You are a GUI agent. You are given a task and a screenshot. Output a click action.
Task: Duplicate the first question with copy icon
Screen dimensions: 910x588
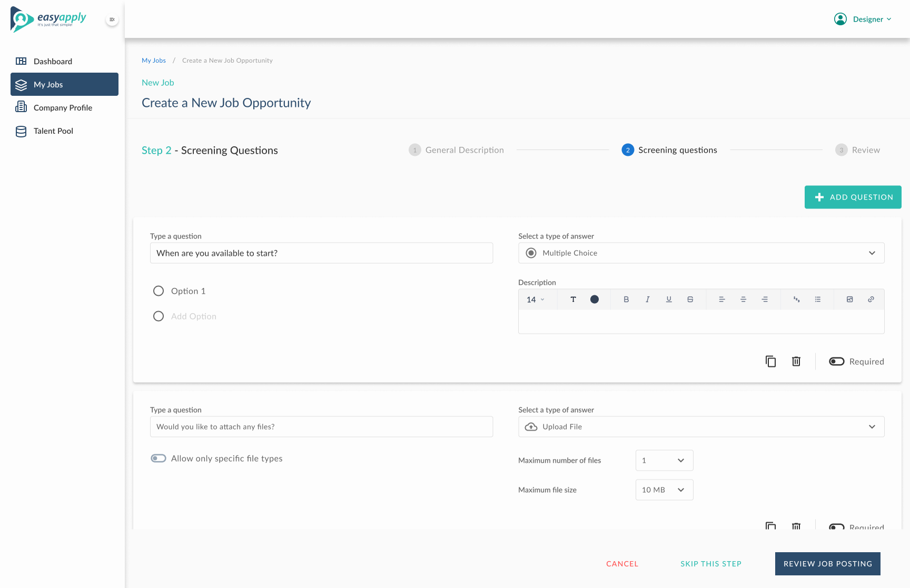coord(770,362)
